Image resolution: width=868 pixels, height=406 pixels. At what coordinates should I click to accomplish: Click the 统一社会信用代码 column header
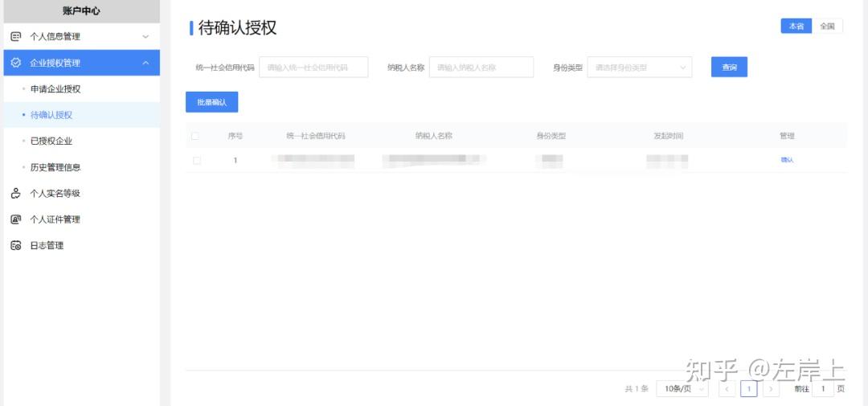coord(316,136)
